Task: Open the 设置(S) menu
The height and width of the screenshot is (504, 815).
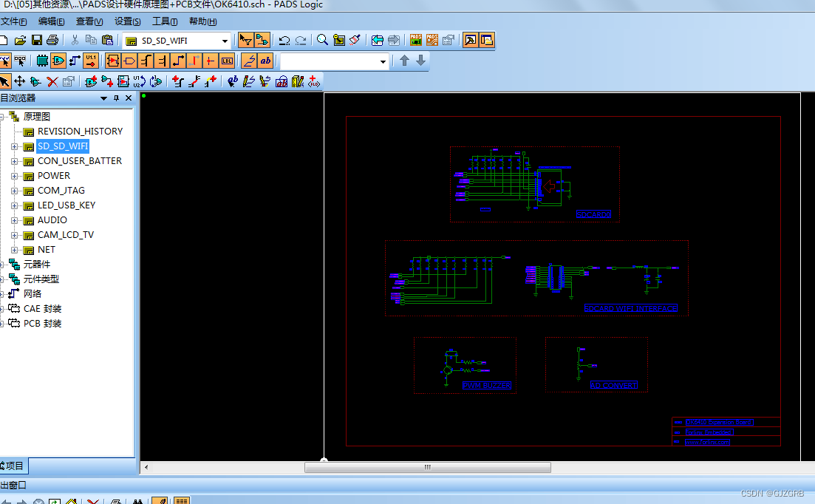Action: 127,21
